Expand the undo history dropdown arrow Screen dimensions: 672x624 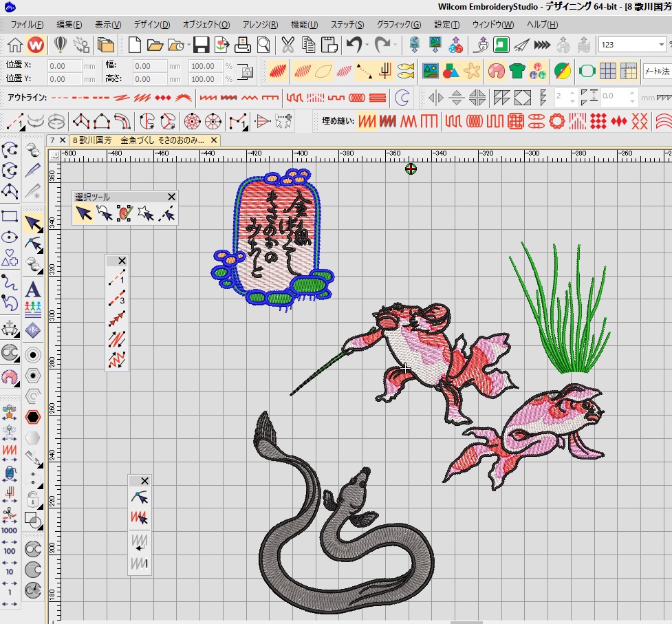(367, 45)
